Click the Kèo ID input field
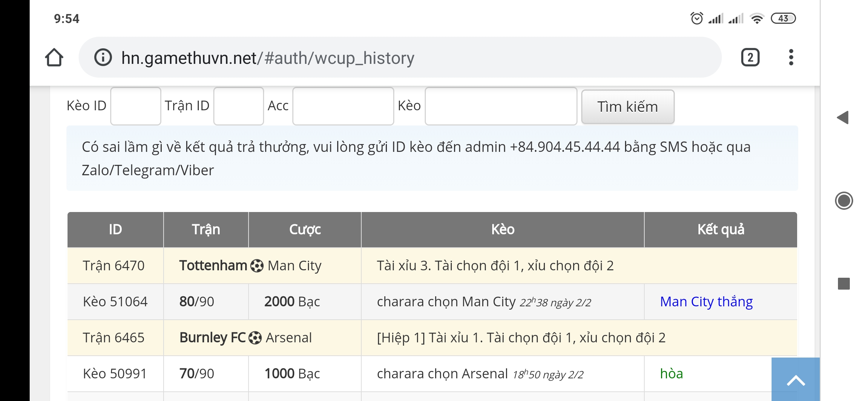The image size is (868, 401). (x=136, y=106)
